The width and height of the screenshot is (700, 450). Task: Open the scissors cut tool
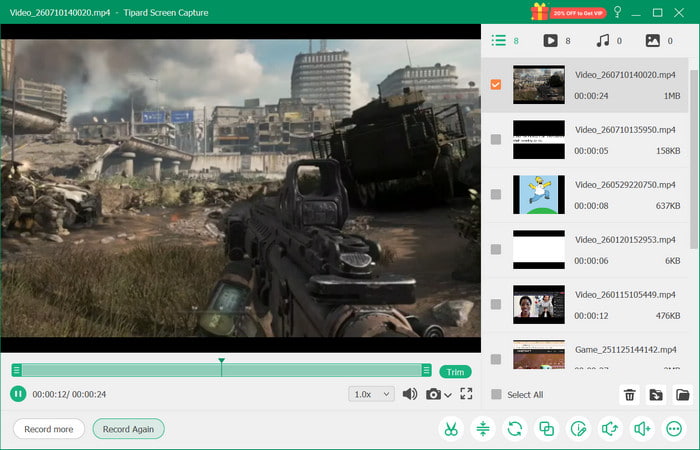(x=451, y=429)
